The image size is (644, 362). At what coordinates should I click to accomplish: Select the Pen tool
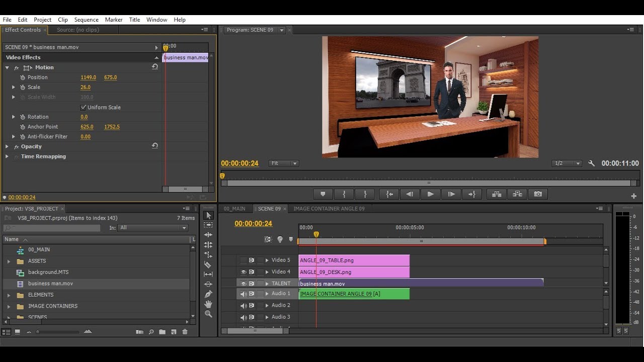(x=208, y=294)
